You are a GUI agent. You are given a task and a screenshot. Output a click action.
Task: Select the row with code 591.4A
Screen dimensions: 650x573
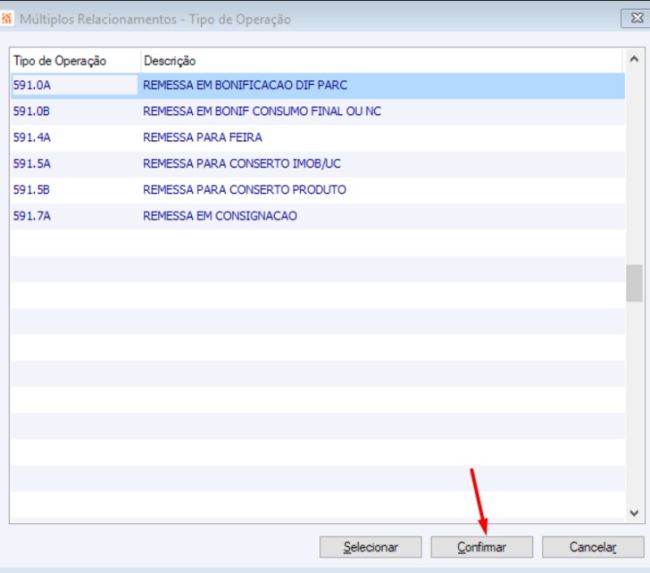coord(318,138)
